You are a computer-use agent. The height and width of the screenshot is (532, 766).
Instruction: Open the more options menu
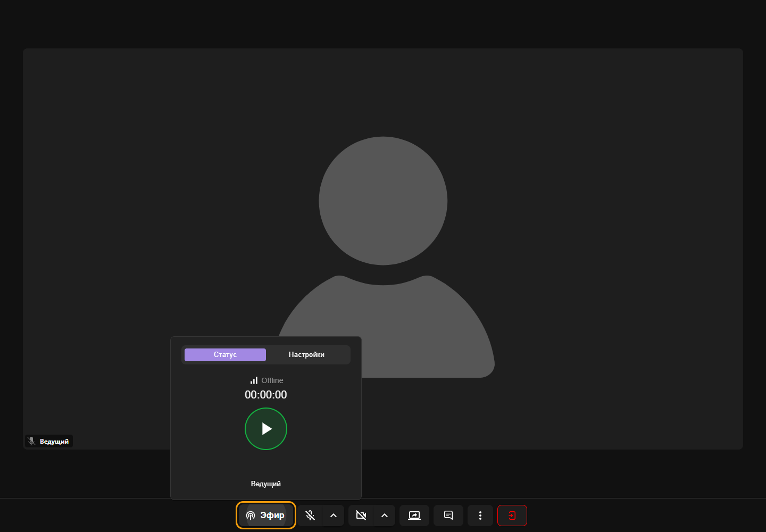pos(480,516)
